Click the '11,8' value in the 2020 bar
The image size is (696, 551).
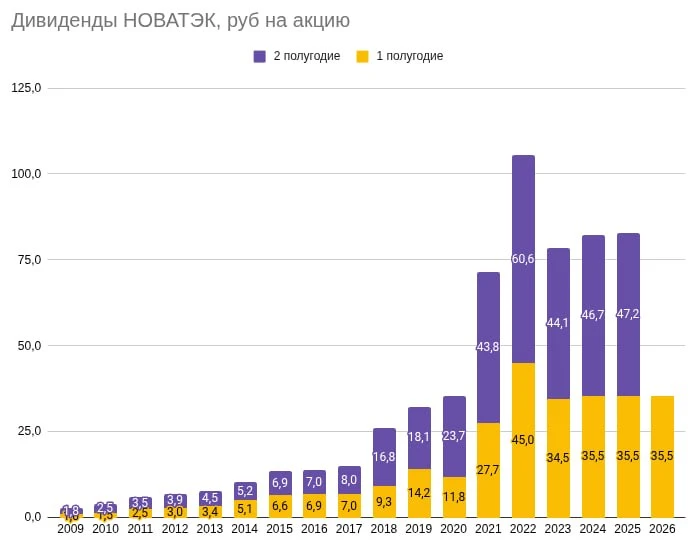click(x=454, y=497)
